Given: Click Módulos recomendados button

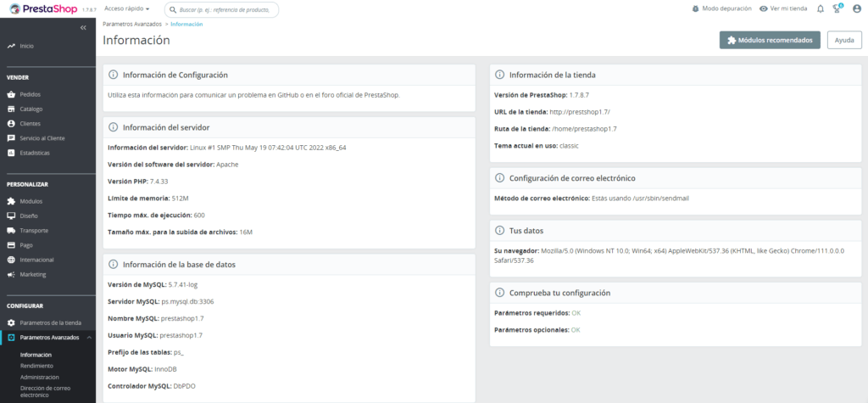Looking at the screenshot, I should [x=770, y=40].
